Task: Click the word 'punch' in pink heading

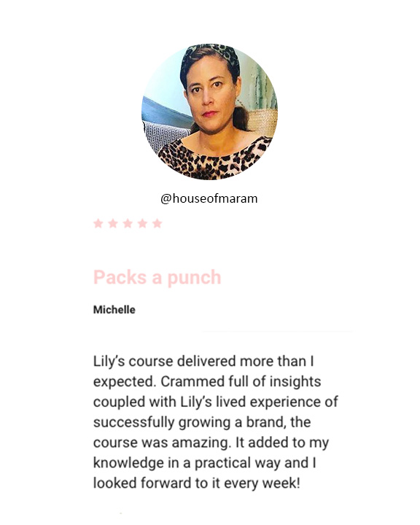Action: [x=194, y=279]
